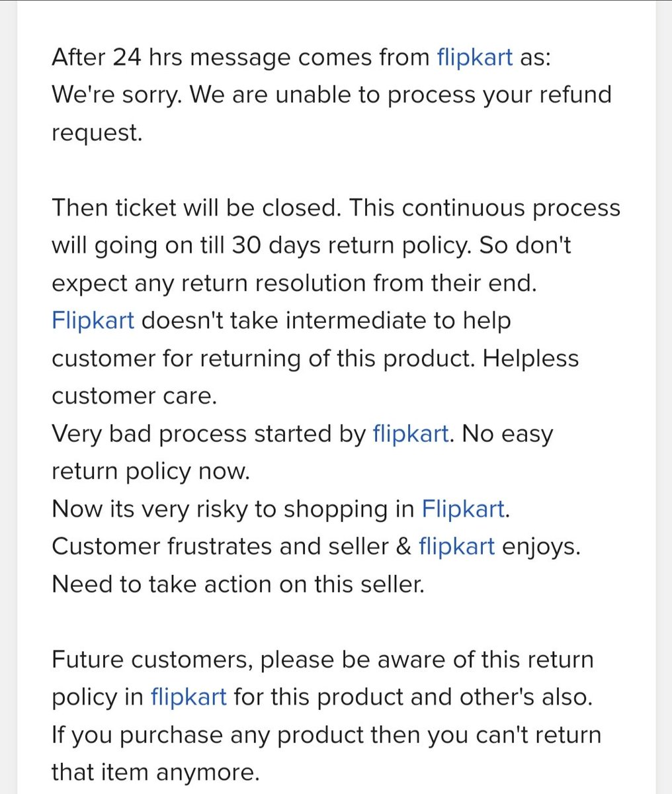This screenshot has height=794, width=672.
Task: Click the last line 'that item anymore.'
Action: pos(155,773)
